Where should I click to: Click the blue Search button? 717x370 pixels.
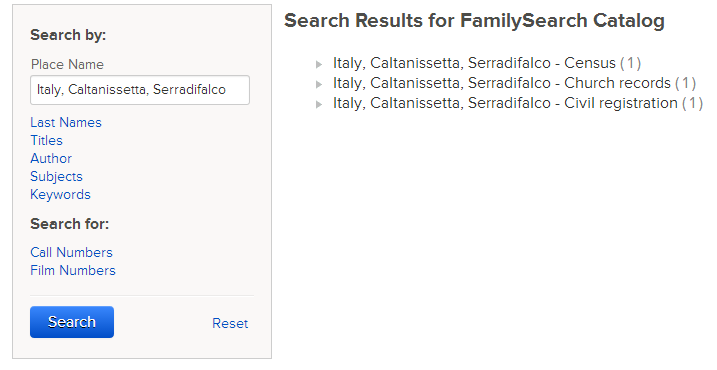pyautogui.click(x=72, y=322)
